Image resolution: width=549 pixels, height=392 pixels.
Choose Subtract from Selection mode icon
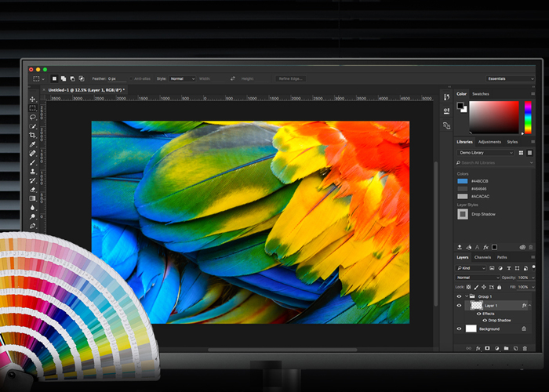tap(72, 78)
